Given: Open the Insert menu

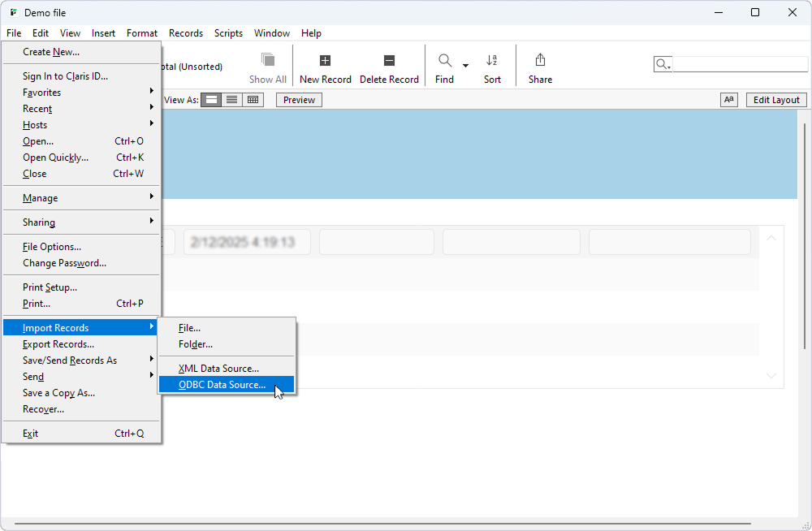Looking at the screenshot, I should [x=104, y=33].
